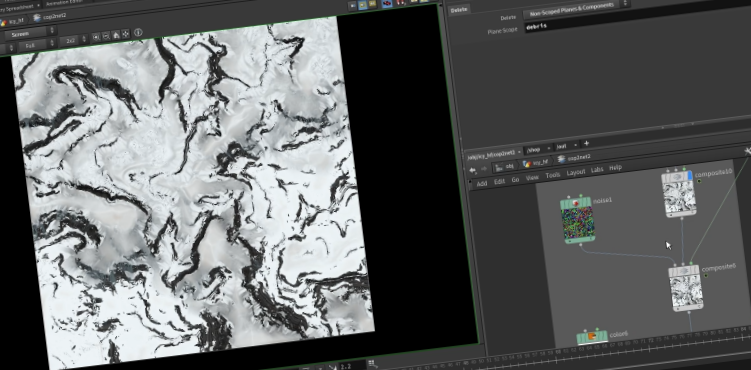This screenshot has width=751, height=370.
Task: Click frame 60 on the timeline
Action: [x=557, y=352]
